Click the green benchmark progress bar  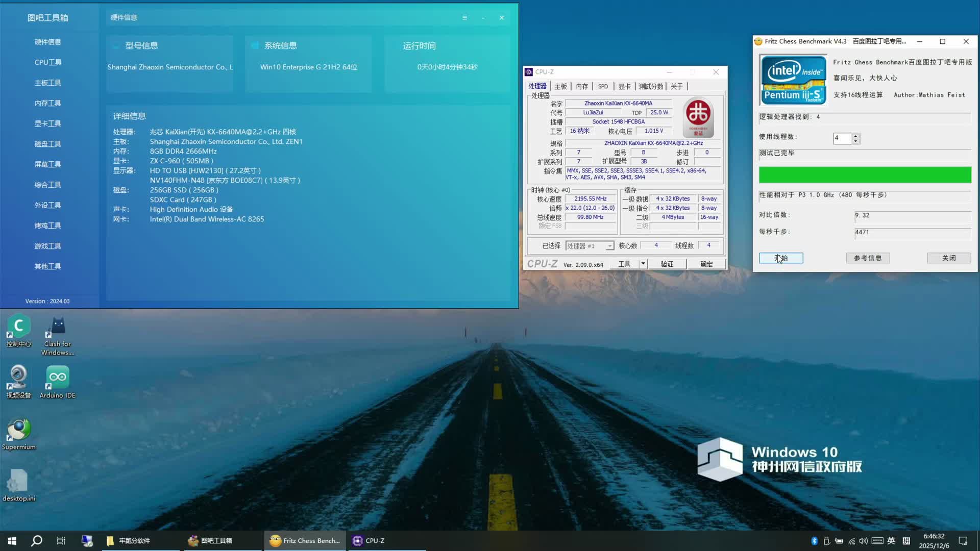864,174
